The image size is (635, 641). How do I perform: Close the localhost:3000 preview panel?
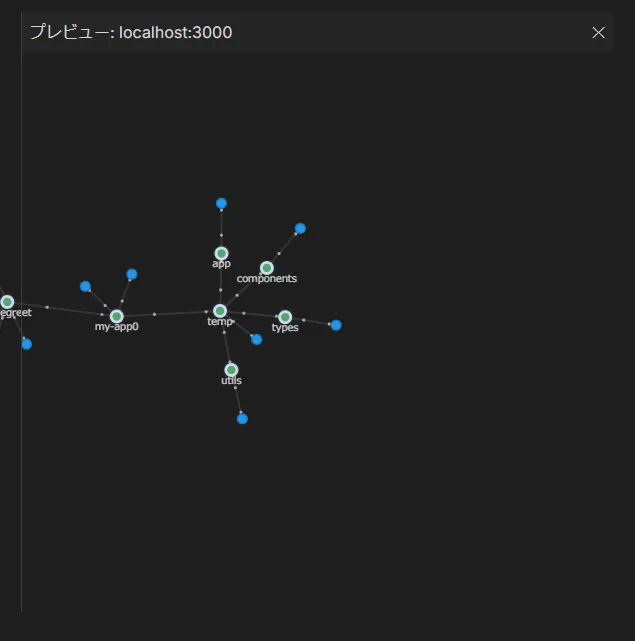(x=598, y=33)
